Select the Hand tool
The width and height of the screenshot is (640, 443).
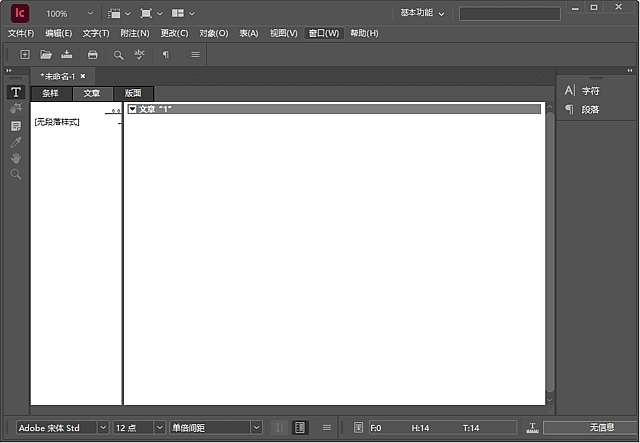pyautogui.click(x=16, y=158)
